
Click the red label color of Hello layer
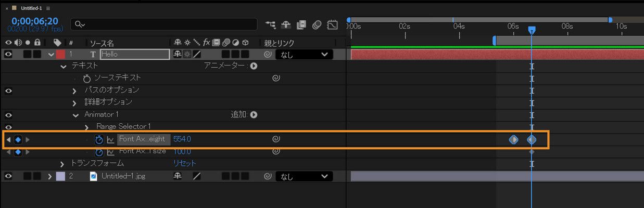(x=60, y=54)
